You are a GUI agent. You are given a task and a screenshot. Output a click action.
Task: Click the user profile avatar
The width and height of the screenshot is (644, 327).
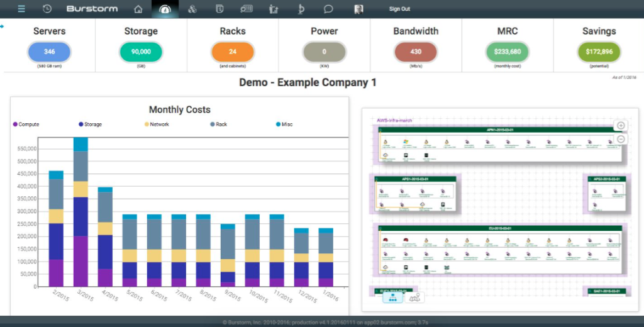(358, 9)
